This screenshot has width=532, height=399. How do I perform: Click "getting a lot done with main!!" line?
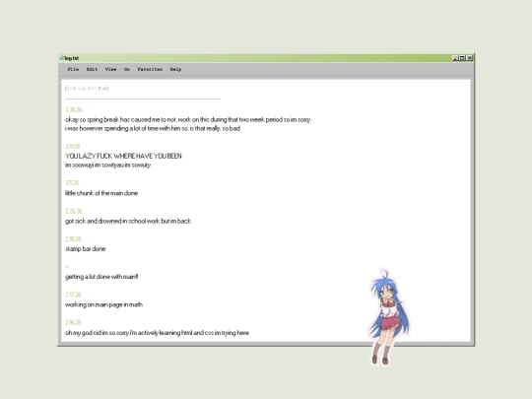pos(101,277)
